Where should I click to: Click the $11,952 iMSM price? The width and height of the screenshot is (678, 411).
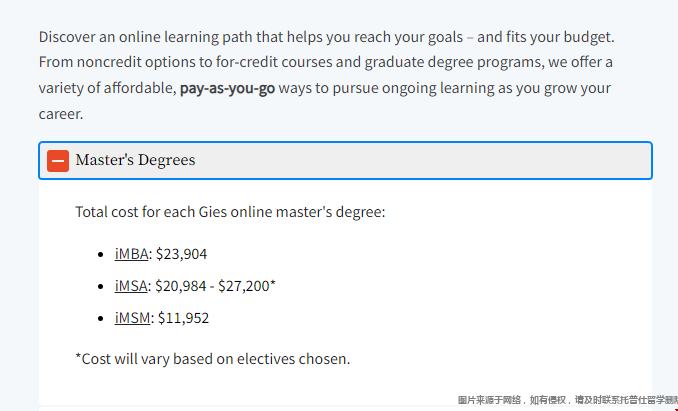183,318
